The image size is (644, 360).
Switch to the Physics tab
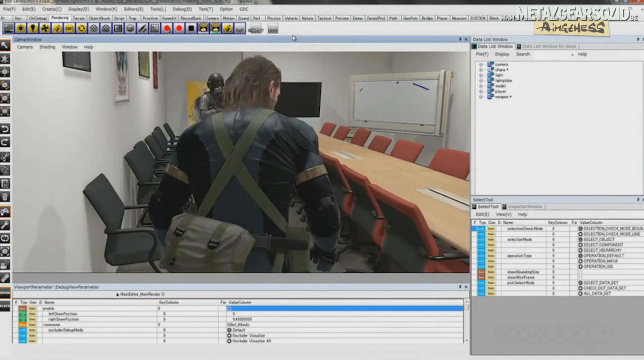273,18
